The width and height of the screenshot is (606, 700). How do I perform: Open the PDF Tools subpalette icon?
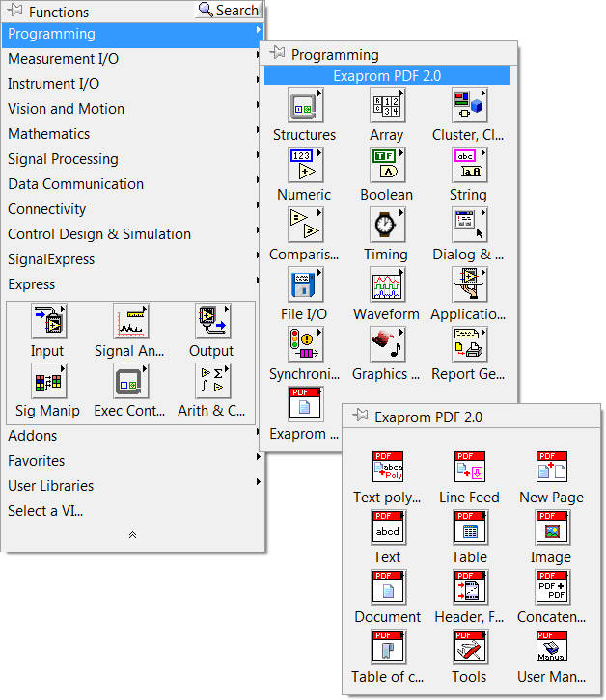[x=470, y=647]
